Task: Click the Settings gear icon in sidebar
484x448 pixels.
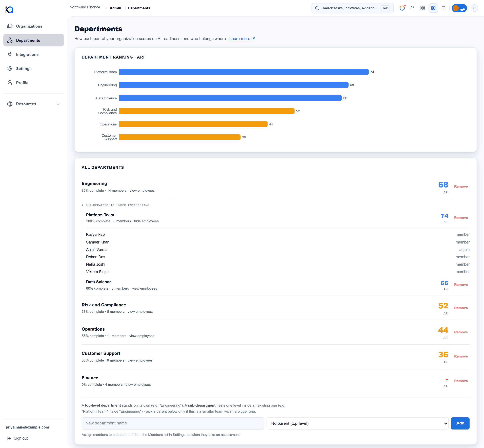Action: (10, 68)
